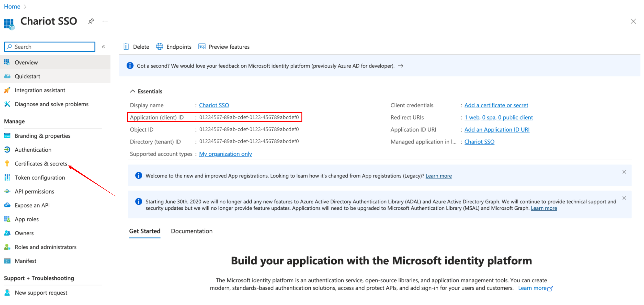The height and width of the screenshot is (305, 644).
Task: Open Endpoints globe icon
Action: point(159,47)
